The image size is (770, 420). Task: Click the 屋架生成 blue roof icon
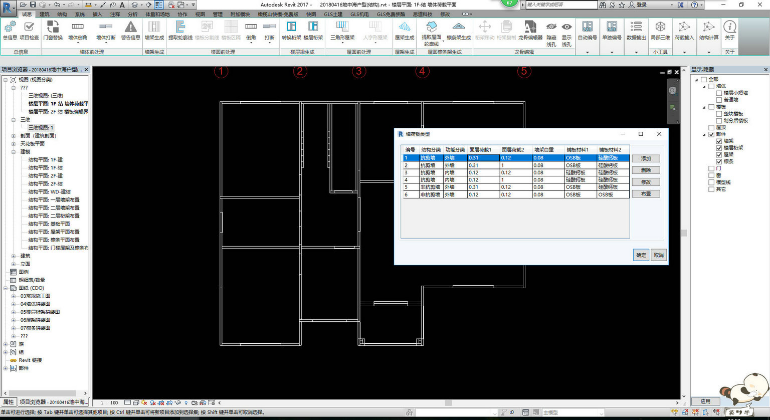(405, 27)
